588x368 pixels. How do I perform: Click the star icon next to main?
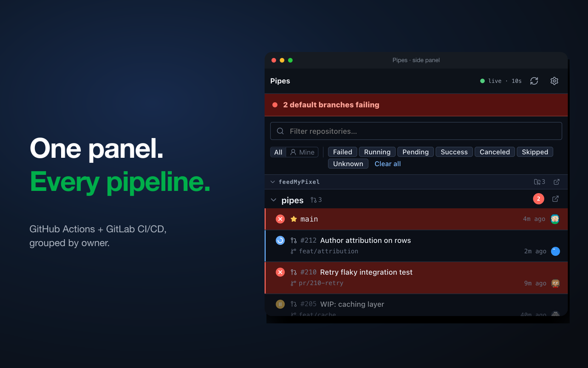pyautogui.click(x=294, y=219)
